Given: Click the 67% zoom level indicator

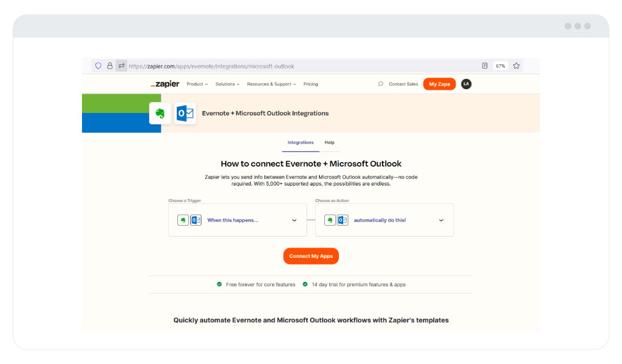Looking at the screenshot, I should tap(501, 66).
